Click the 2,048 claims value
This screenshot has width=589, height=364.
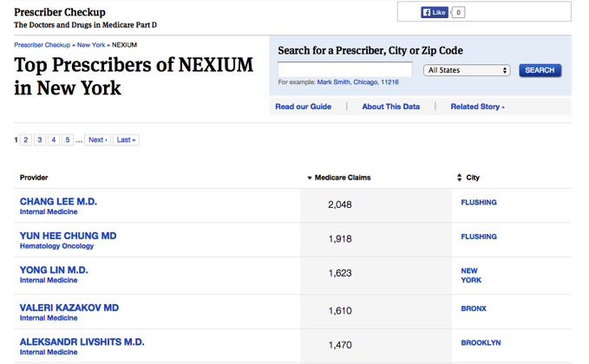(x=339, y=205)
